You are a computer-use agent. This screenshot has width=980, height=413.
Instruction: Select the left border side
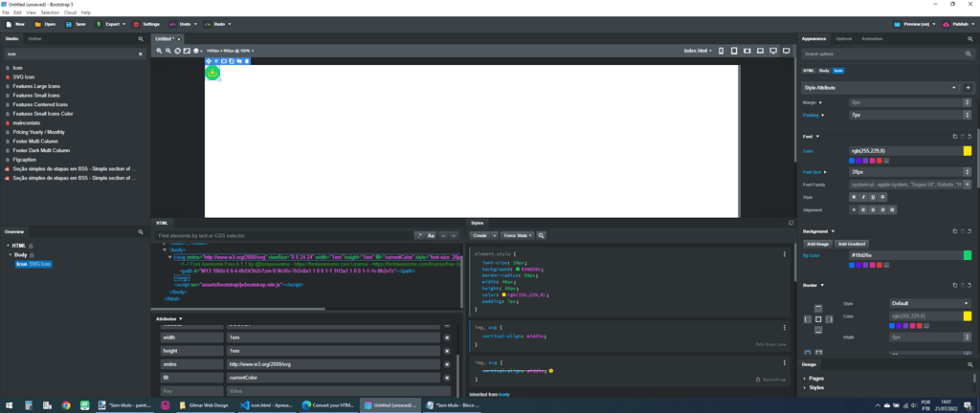point(808,319)
